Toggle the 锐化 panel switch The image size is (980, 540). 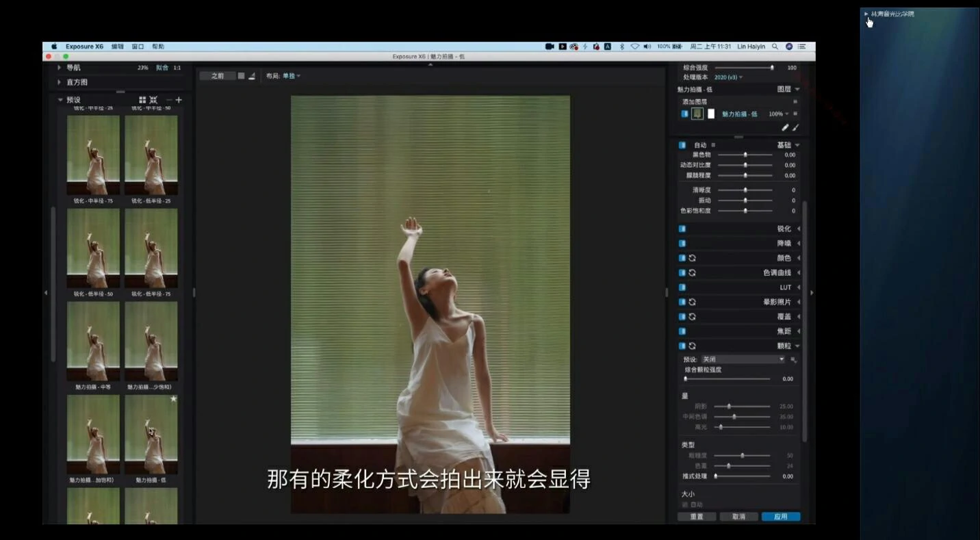point(682,229)
